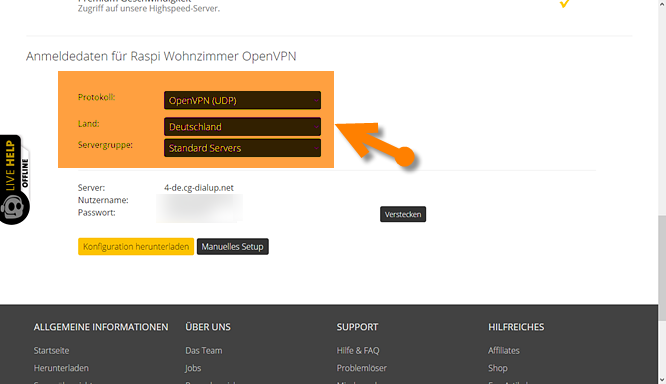Open the Protokoll OpenVPN (UDP) dropdown
The height and width of the screenshot is (384, 666).
242,101
